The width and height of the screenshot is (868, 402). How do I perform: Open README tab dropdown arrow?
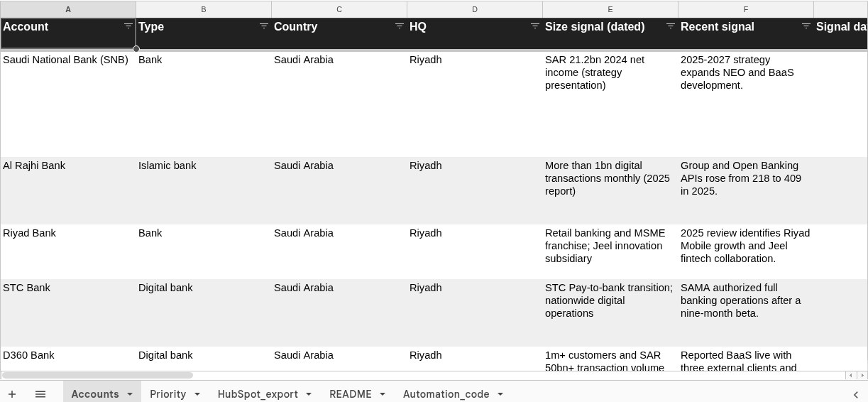pyautogui.click(x=383, y=394)
